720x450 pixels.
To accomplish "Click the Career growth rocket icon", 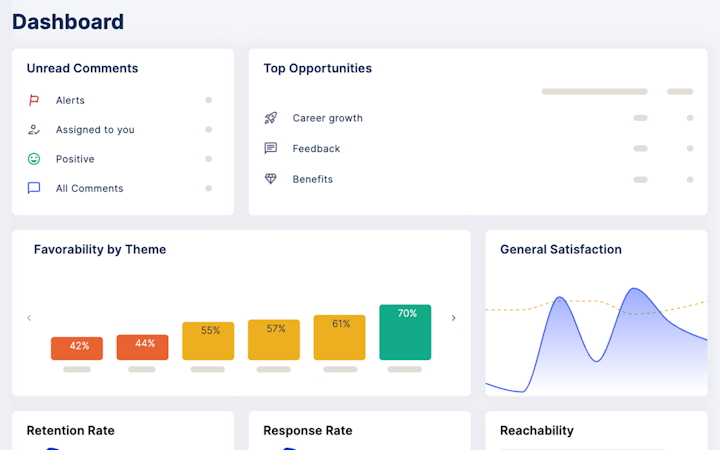I will (x=270, y=118).
